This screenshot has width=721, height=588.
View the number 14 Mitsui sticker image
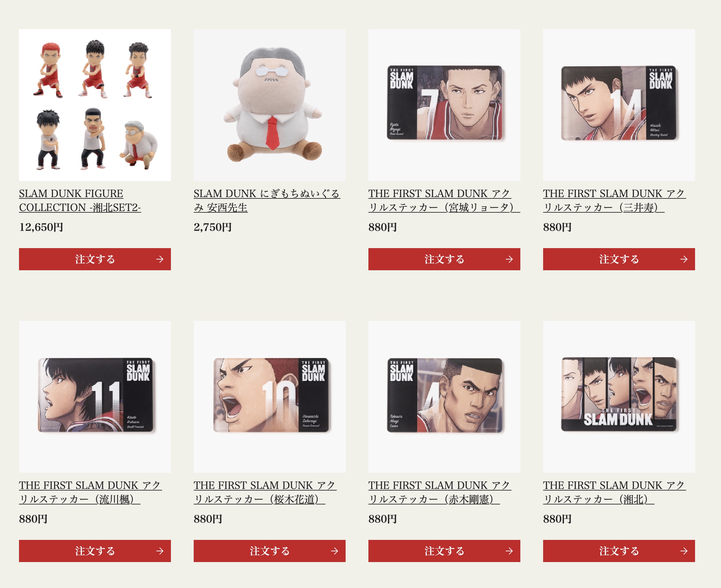click(x=619, y=105)
